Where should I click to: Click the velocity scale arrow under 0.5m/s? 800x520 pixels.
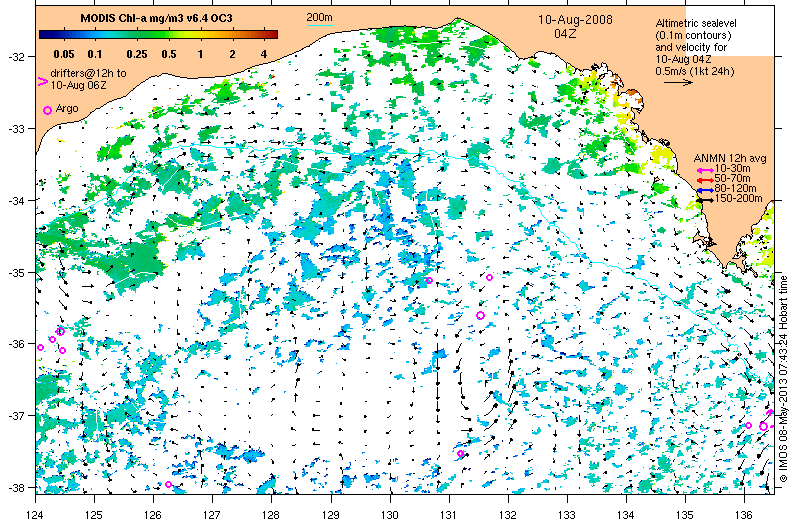[678, 82]
